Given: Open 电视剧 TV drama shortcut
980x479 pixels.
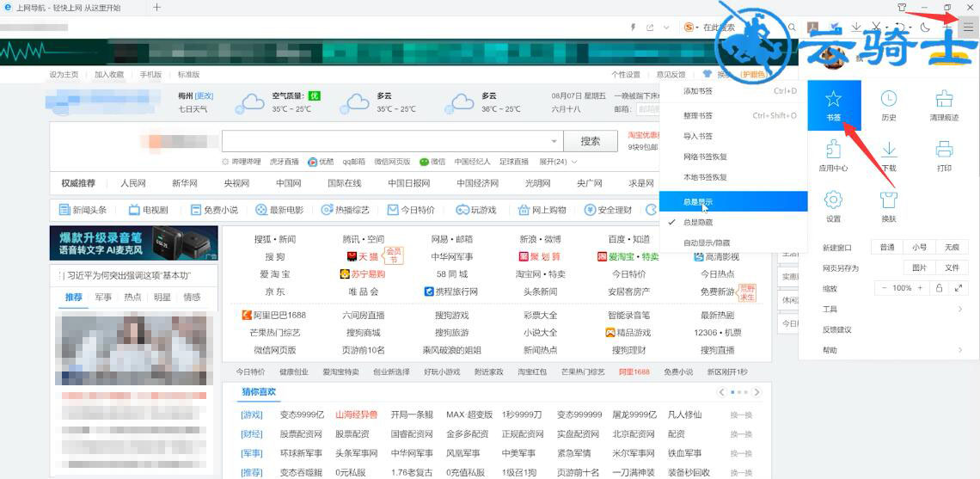Looking at the screenshot, I should 148,210.
